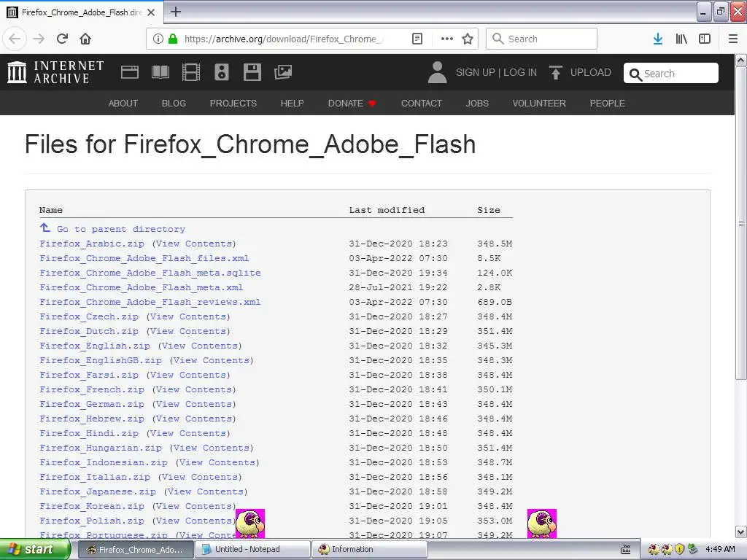The image size is (747, 560).
Task: Click the Windows start button
Action: point(35,549)
